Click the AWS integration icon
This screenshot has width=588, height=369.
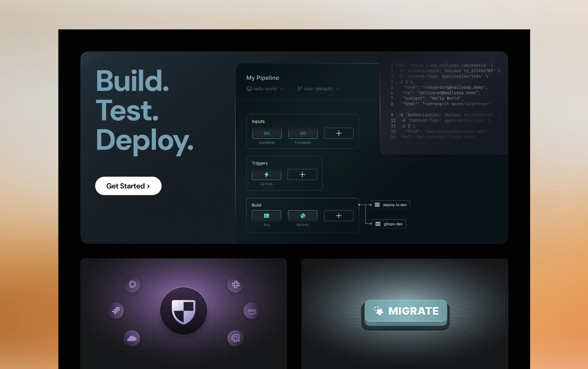click(x=252, y=311)
